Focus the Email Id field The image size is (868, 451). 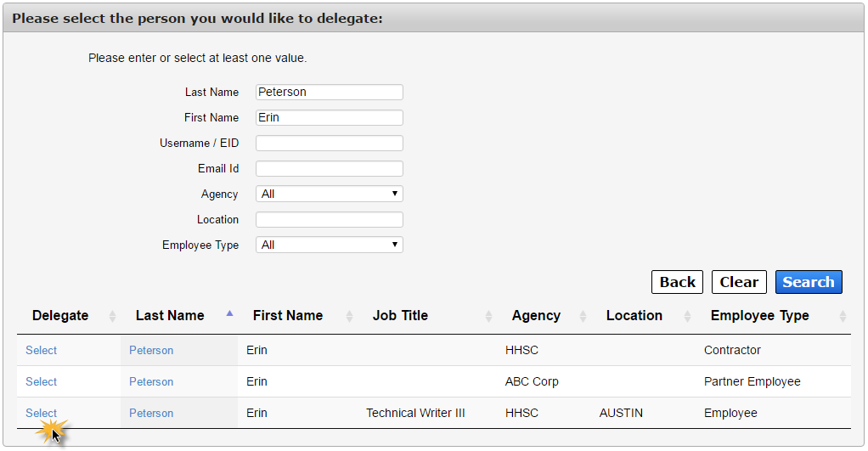tap(330, 168)
